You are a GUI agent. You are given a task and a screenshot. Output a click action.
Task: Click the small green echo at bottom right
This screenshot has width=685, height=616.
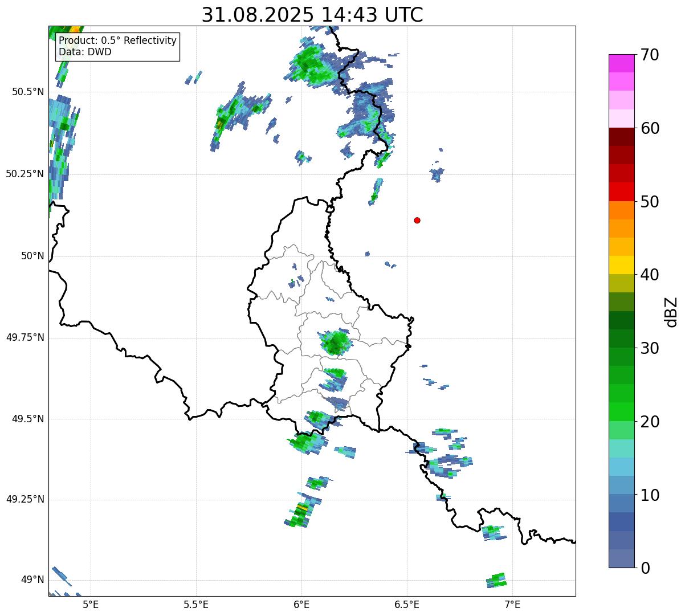point(496,580)
